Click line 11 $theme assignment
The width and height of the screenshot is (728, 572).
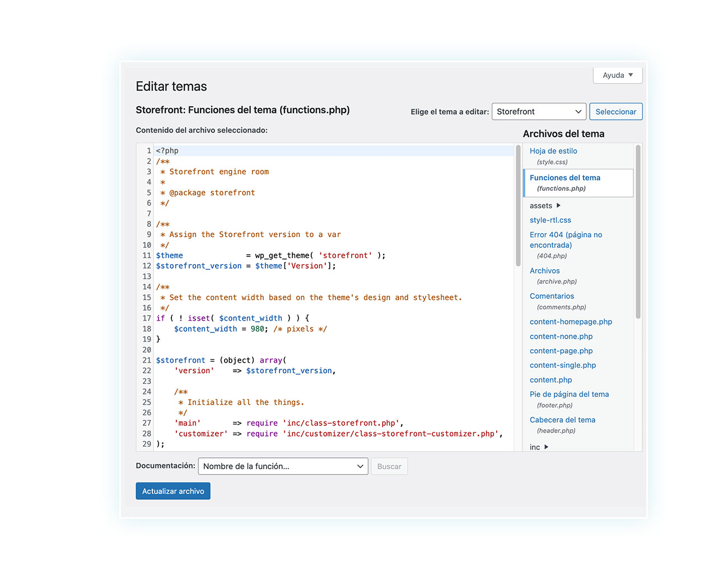tap(270, 256)
